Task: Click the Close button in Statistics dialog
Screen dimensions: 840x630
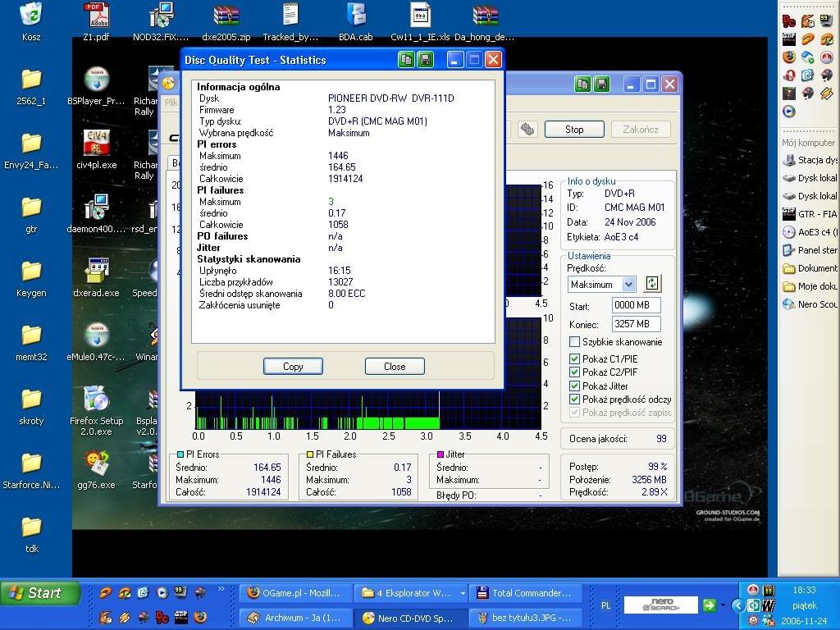Action: click(x=395, y=367)
